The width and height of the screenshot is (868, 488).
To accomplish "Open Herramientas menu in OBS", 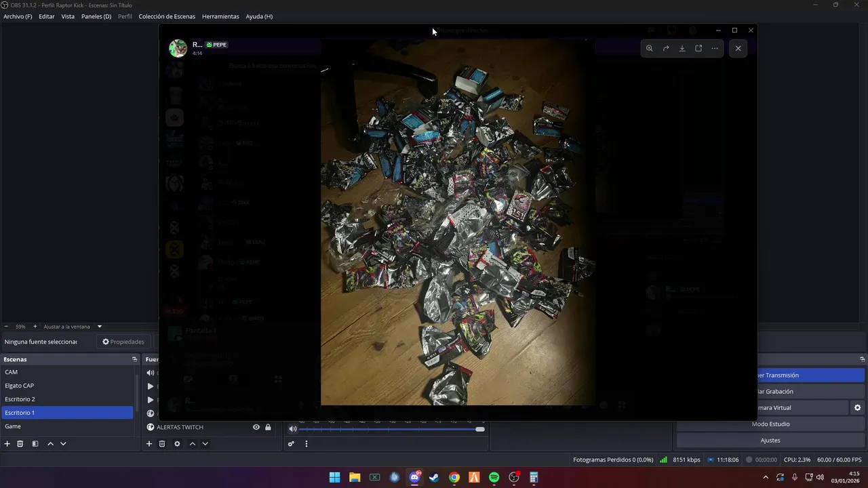I will point(220,16).
